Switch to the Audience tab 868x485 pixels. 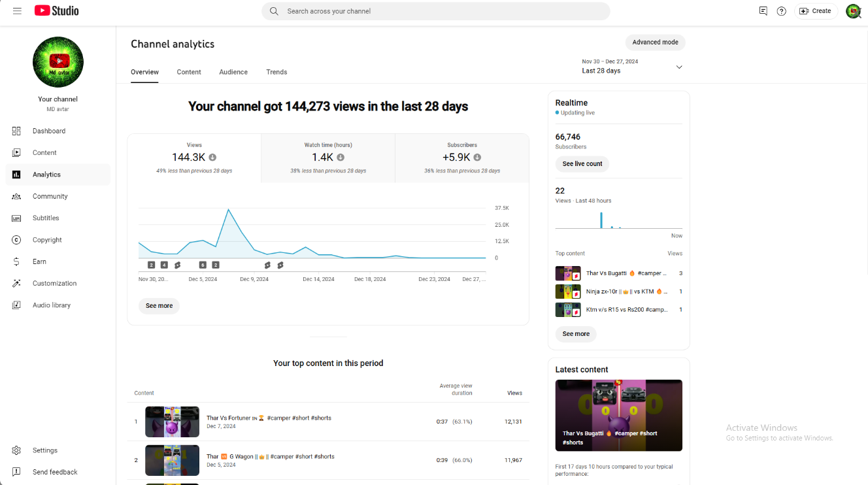[233, 72]
